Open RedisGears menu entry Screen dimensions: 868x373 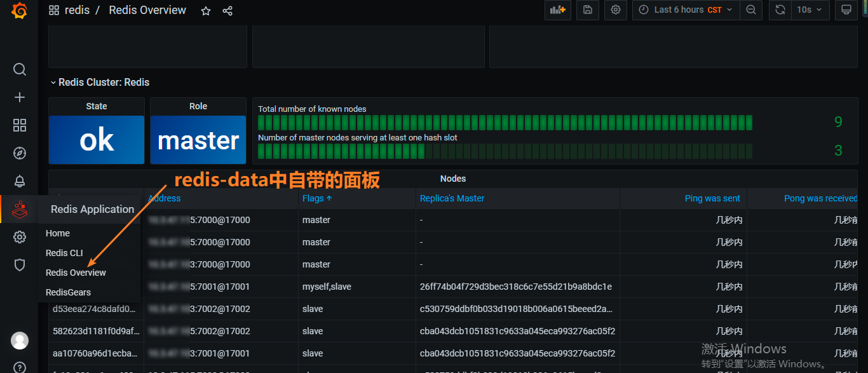tap(67, 292)
